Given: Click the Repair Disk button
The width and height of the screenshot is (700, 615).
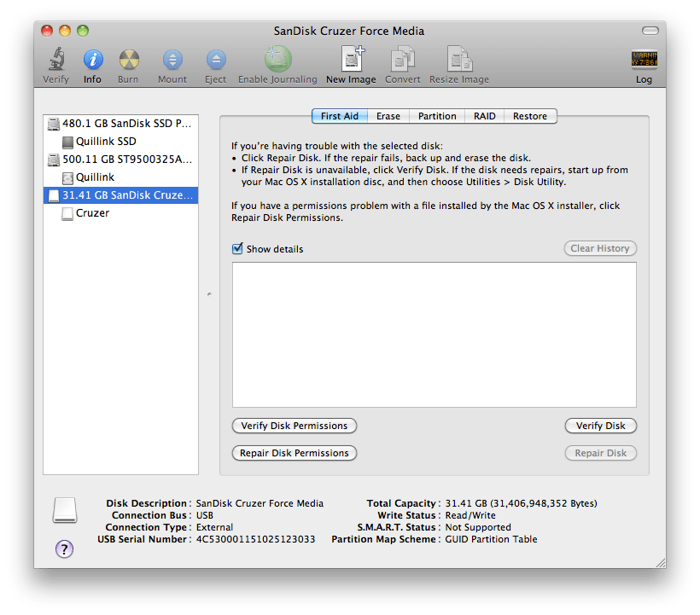Looking at the screenshot, I should point(600,453).
